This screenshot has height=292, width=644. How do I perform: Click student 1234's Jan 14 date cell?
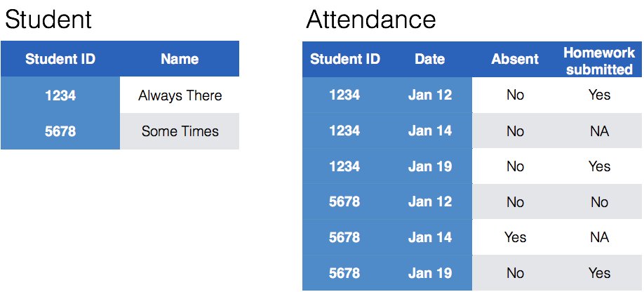pyautogui.click(x=429, y=131)
